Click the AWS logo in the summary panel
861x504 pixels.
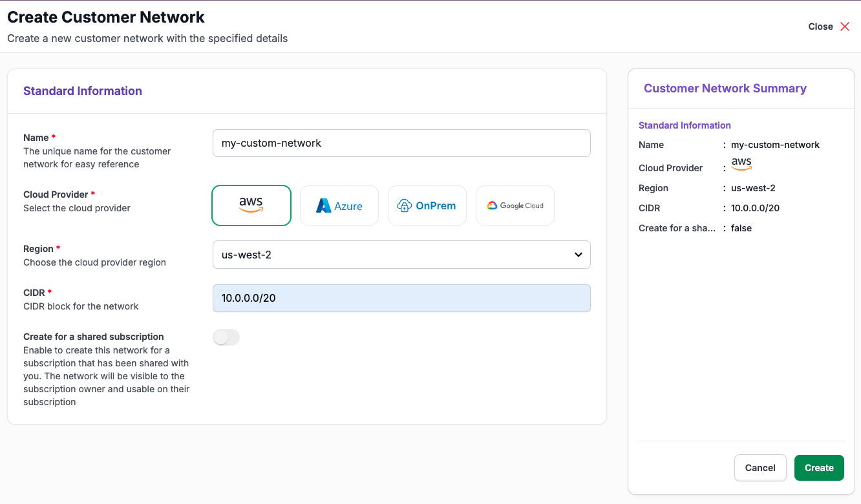pos(741,164)
